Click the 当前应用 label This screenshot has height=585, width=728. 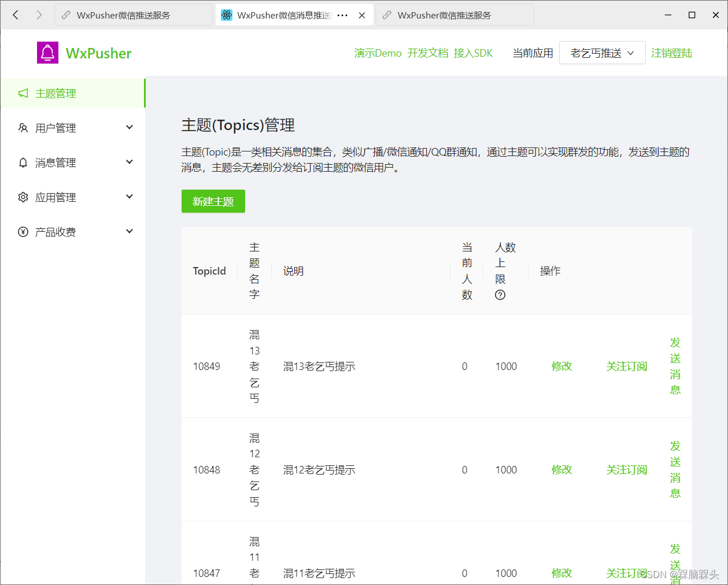pos(533,53)
